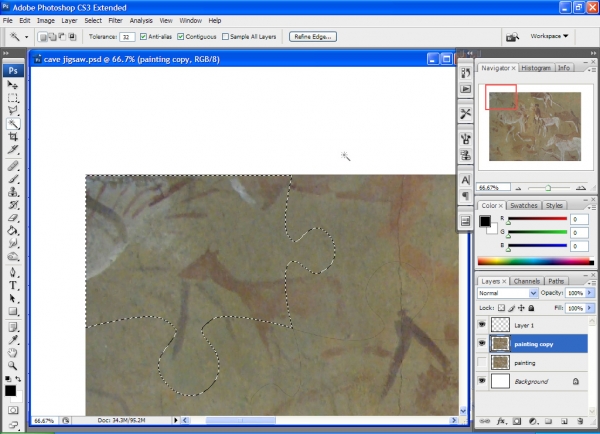Select the Healing Brush tool
This screenshot has width=600, height=434.
(x=13, y=166)
